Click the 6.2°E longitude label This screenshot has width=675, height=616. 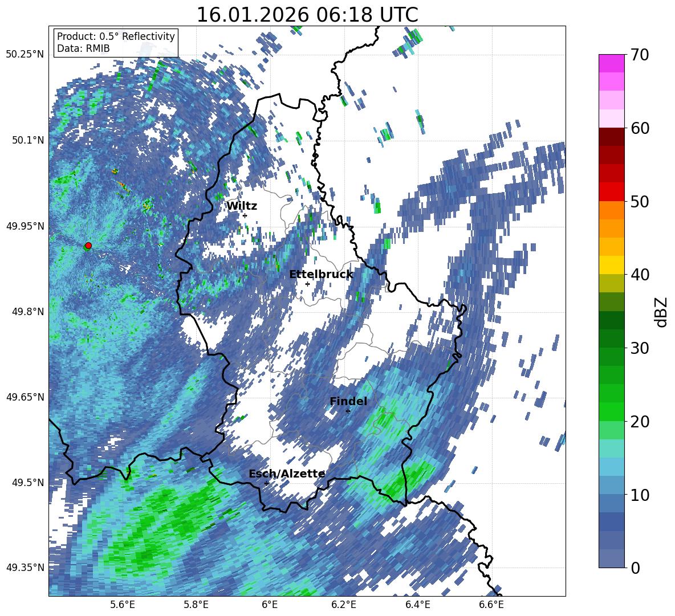(x=344, y=605)
